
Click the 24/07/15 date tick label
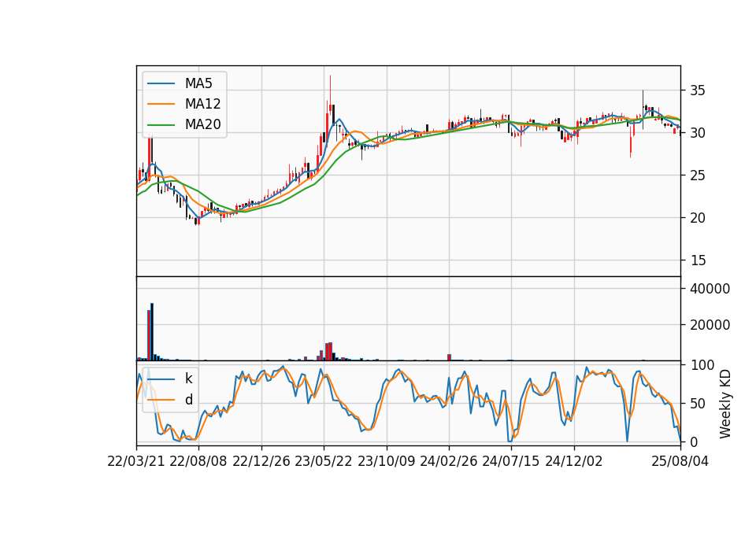(x=511, y=461)
